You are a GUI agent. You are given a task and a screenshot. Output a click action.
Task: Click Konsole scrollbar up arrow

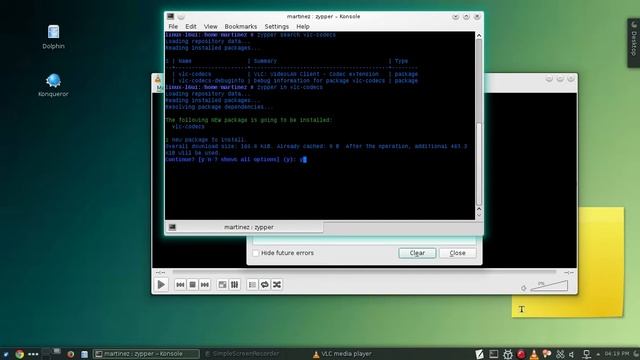click(479, 36)
